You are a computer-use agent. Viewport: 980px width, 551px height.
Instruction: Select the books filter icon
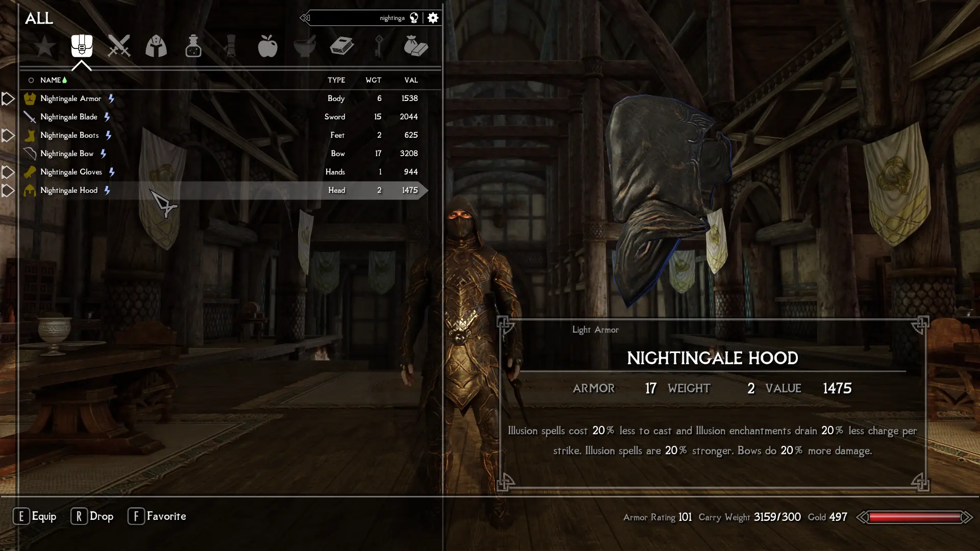(x=342, y=46)
